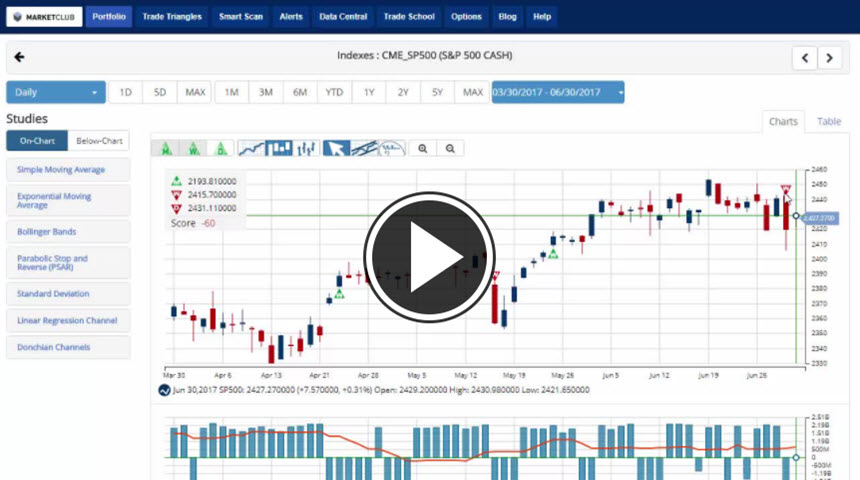Screen dimensions: 860x480
Task: Select the candlestick chart type icon
Action: [x=279, y=148]
